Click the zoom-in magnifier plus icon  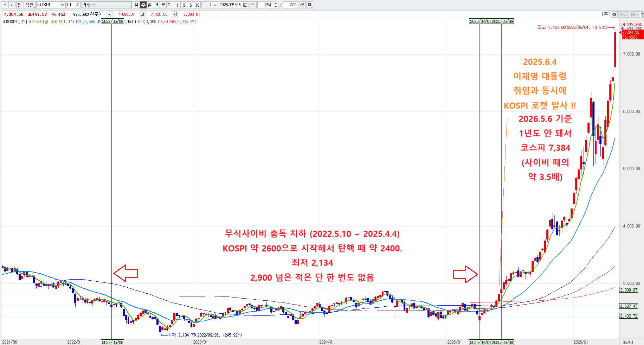[302, 5]
